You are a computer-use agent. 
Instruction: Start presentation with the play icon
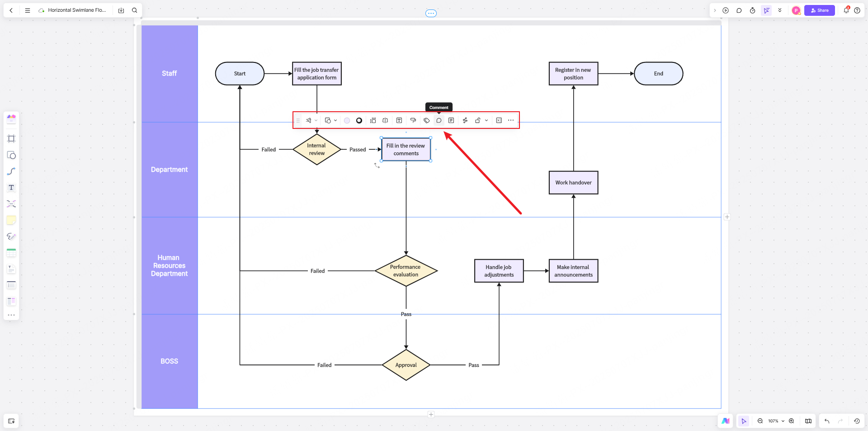point(726,10)
